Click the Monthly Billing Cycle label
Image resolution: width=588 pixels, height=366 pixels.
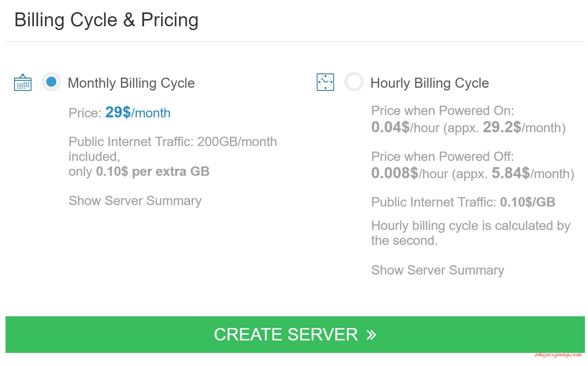pyautogui.click(x=132, y=83)
